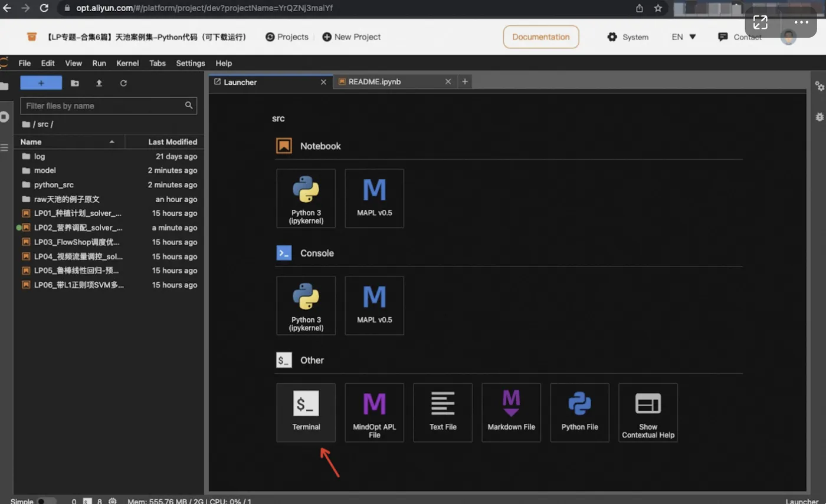Click the blue plus new launcher button

click(x=41, y=83)
